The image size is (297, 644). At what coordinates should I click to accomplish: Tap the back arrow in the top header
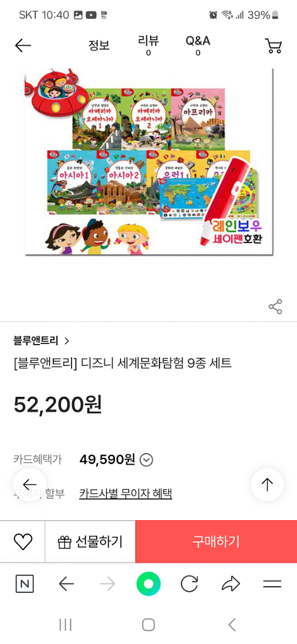click(x=23, y=45)
